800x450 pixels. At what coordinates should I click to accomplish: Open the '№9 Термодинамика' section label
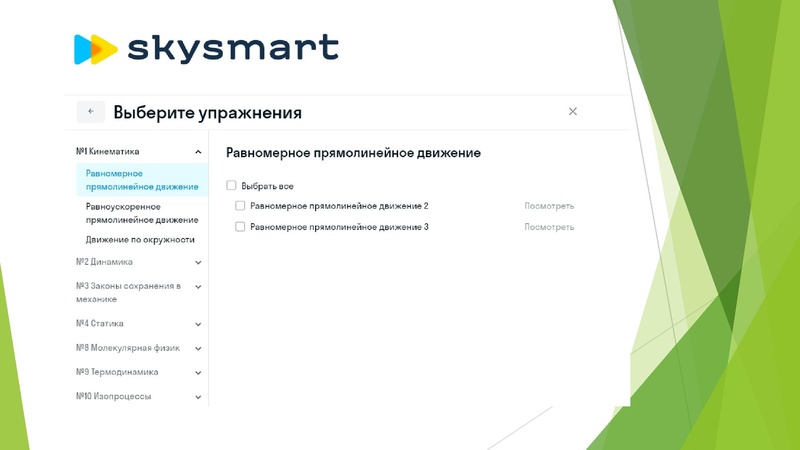pyautogui.click(x=116, y=373)
